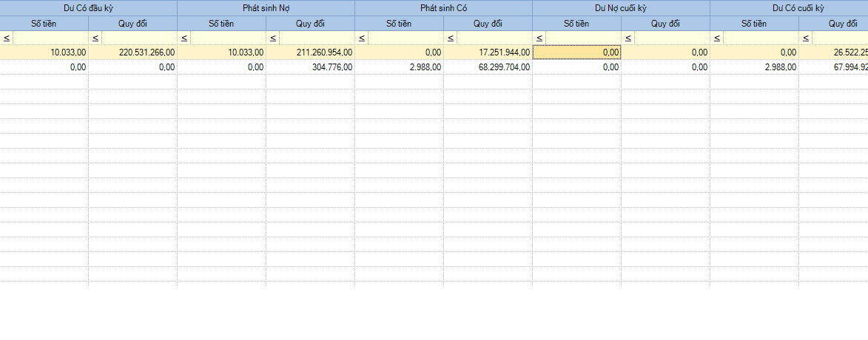
Task: Click the Dư Có đầu kỳ group header
Action: tap(89, 8)
